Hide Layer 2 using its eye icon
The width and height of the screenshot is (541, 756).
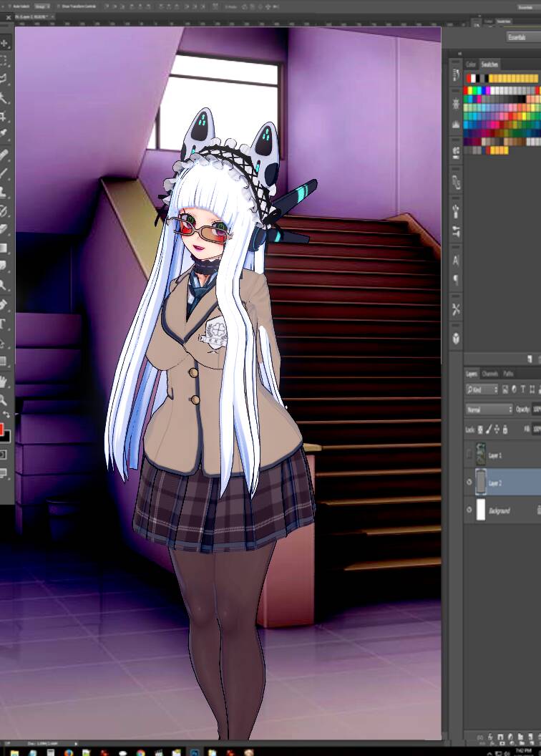(x=470, y=483)
